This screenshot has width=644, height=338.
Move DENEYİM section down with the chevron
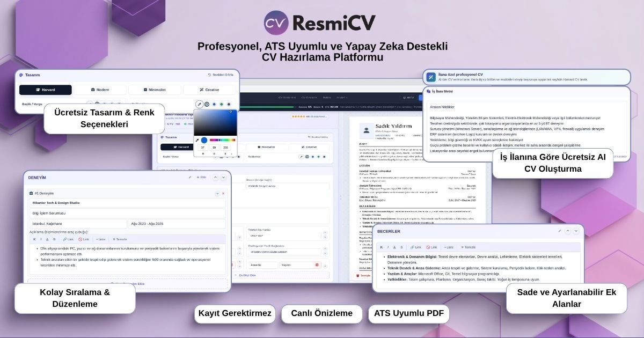tap(224, 177)
